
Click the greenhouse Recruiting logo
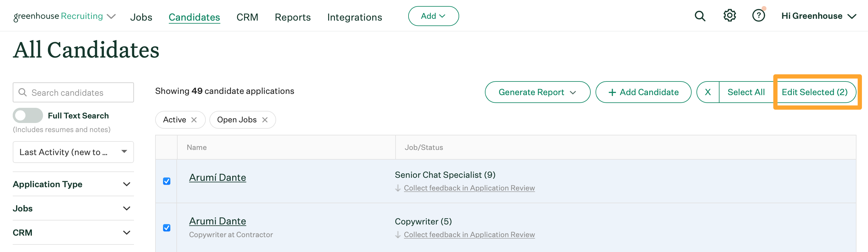pyautogui.click(x=58, y=16)
